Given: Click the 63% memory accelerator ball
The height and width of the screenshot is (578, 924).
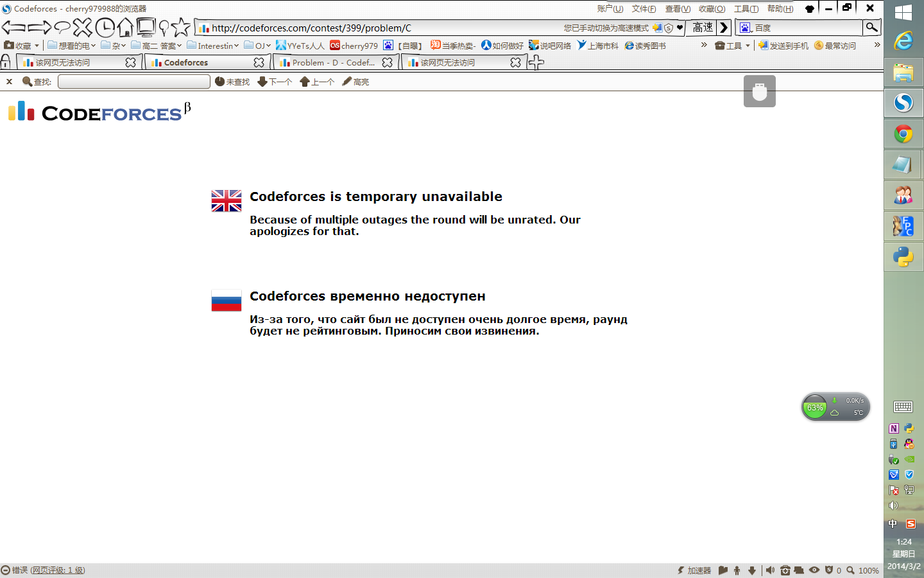Looking at the screenshot, I should tap(816, 407).
